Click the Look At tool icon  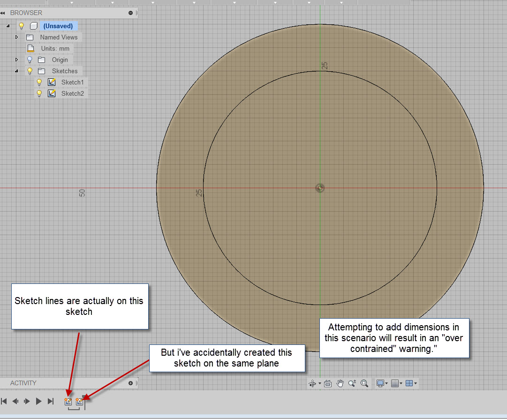coord(328,383)
